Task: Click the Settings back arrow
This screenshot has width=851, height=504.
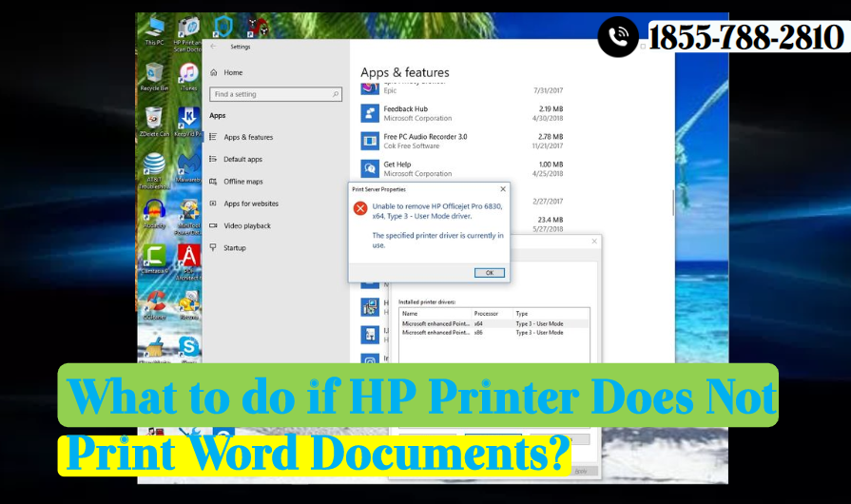Action: pos(213,47)
